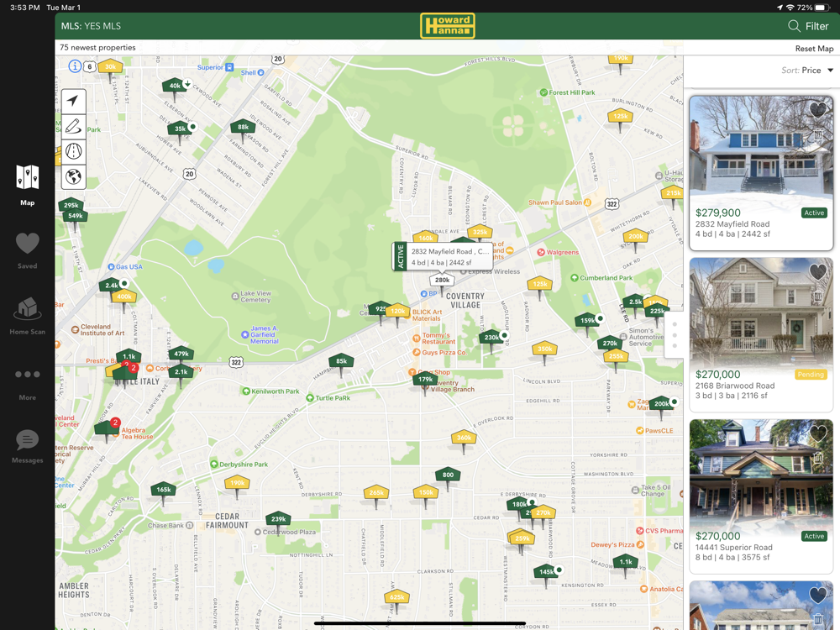Center map on current location arrow
The image size is (840, 630).
73,101
